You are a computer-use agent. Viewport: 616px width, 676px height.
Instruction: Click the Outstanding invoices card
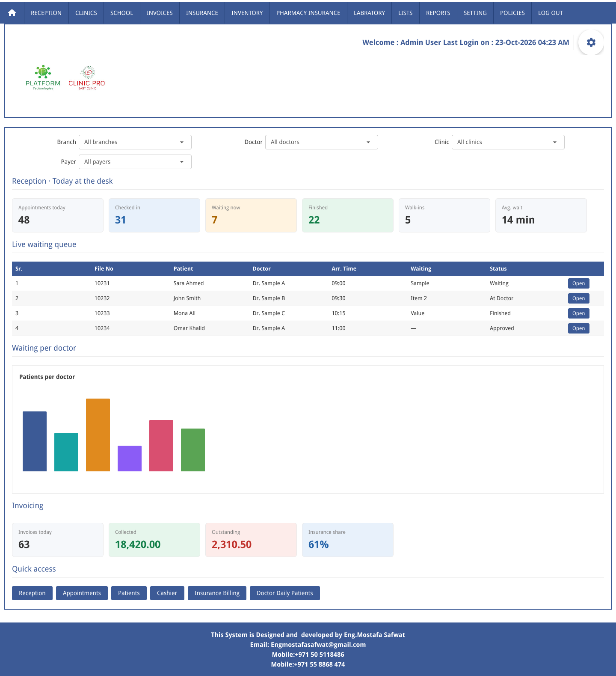(x=251, y=540)
